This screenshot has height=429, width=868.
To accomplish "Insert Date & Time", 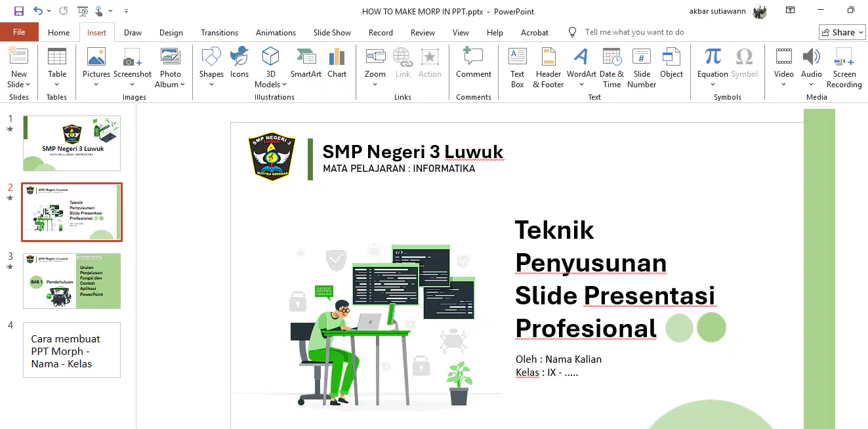I will [x=611, y=68].
